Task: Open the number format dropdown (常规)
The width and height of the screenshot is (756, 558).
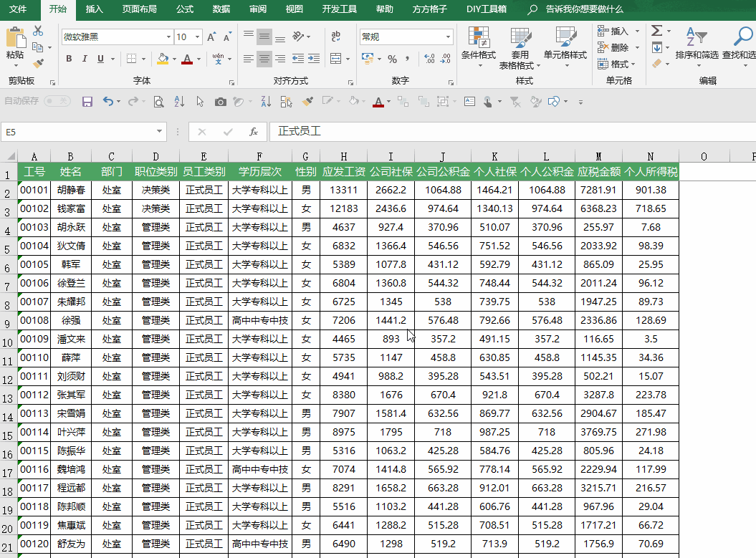Action: pyautogui.click(x=449, y=37)
